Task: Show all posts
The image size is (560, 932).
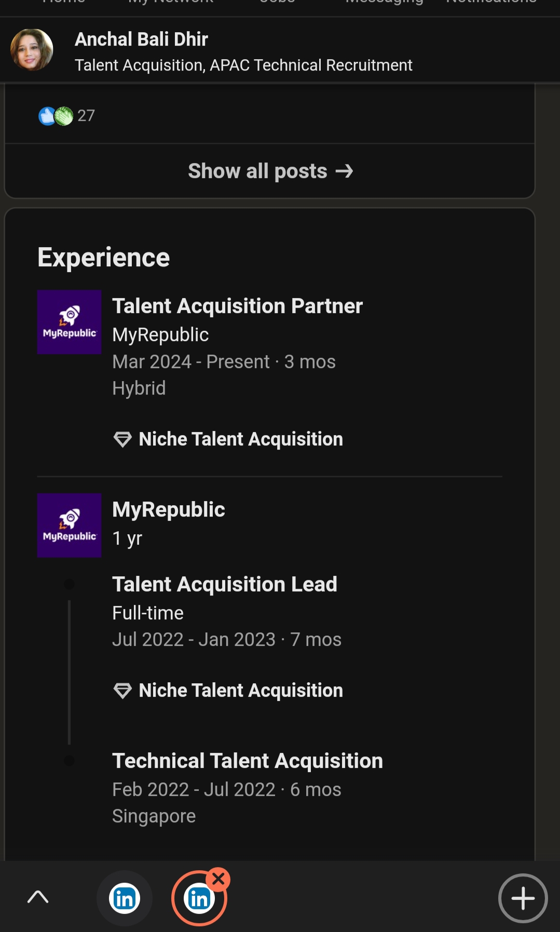Action: point(258,171)
